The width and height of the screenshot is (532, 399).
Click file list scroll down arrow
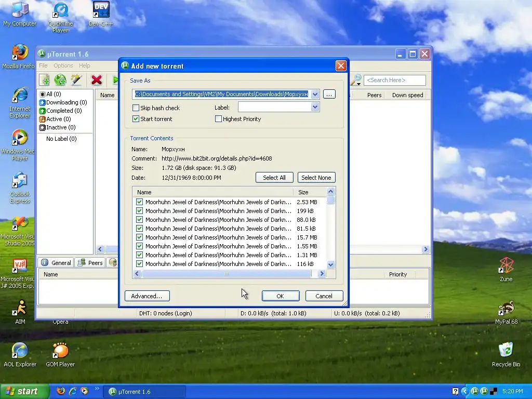tap(331, 264)
